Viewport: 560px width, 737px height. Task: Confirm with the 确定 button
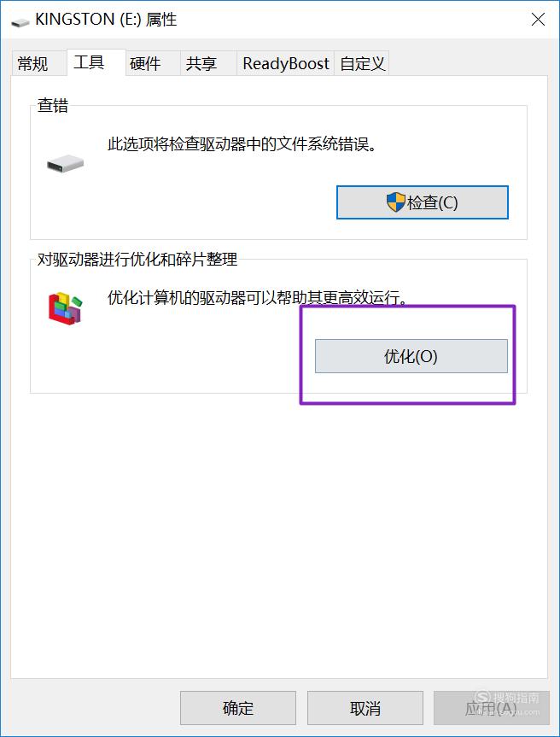point(237,707)
